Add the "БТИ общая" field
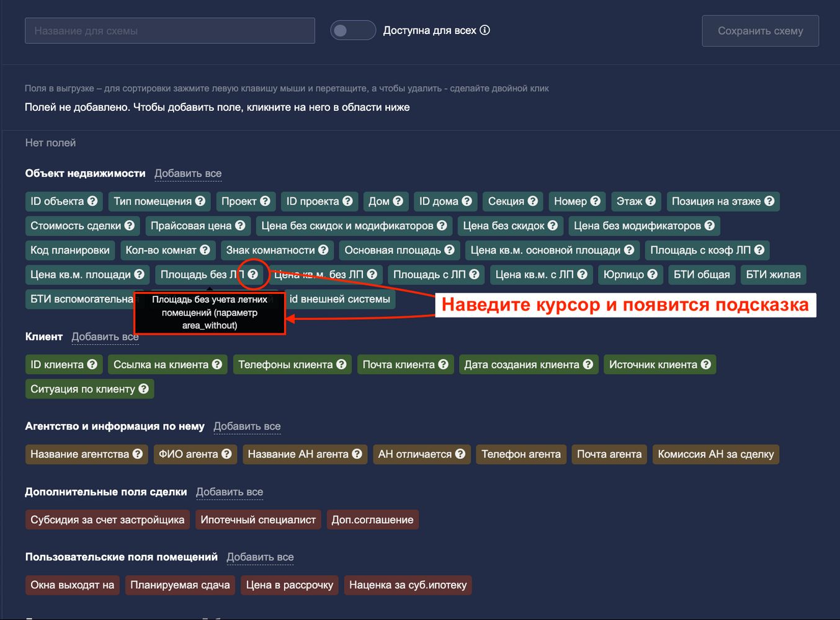This screenshot has height=620, width=840. pos(702,274)
